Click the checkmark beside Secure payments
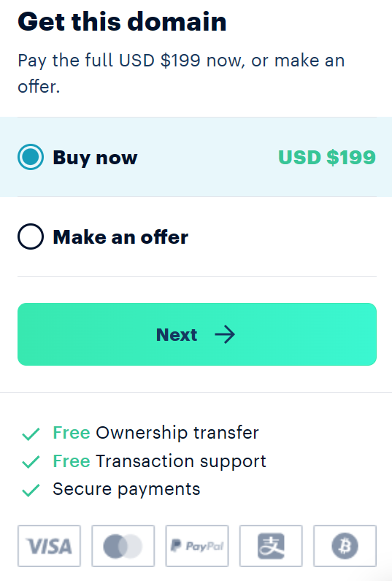 tap(31, 490)
